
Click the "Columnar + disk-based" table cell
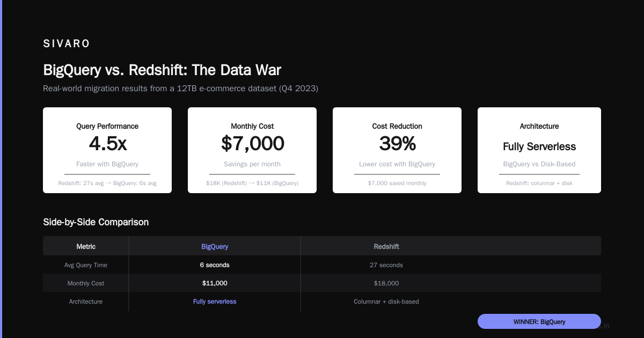point(386,302)
